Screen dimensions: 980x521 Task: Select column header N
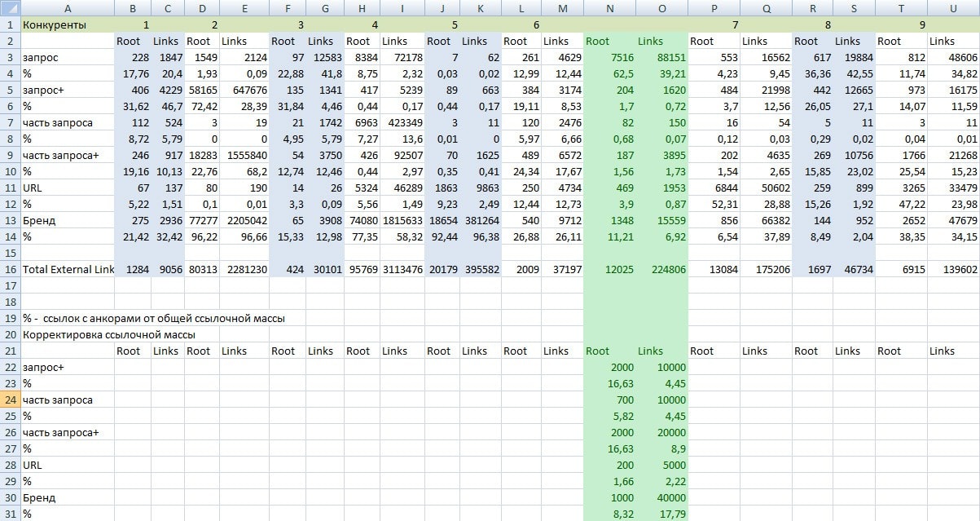coord(609,7)
